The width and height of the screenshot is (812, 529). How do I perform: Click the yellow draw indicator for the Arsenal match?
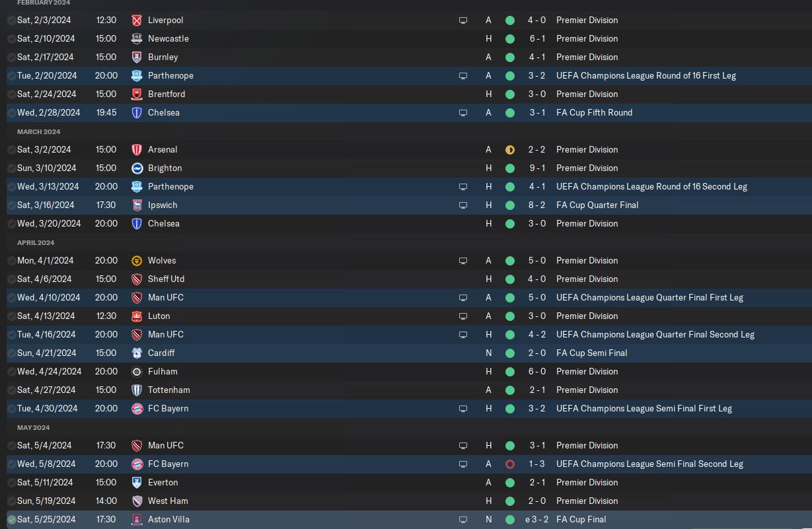tap(509, 150)
